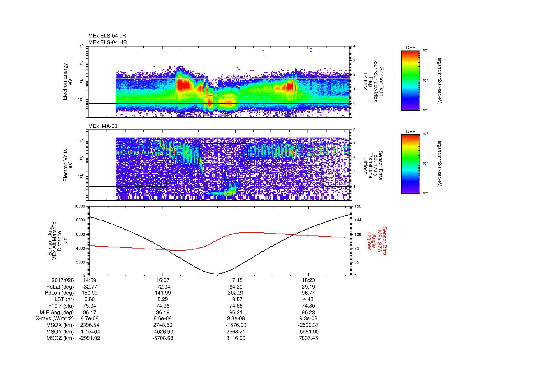The width and height of the screenshot is (555, 392).
Task: Click the SZA axis tick '180'
Action: tap(358, 206)
